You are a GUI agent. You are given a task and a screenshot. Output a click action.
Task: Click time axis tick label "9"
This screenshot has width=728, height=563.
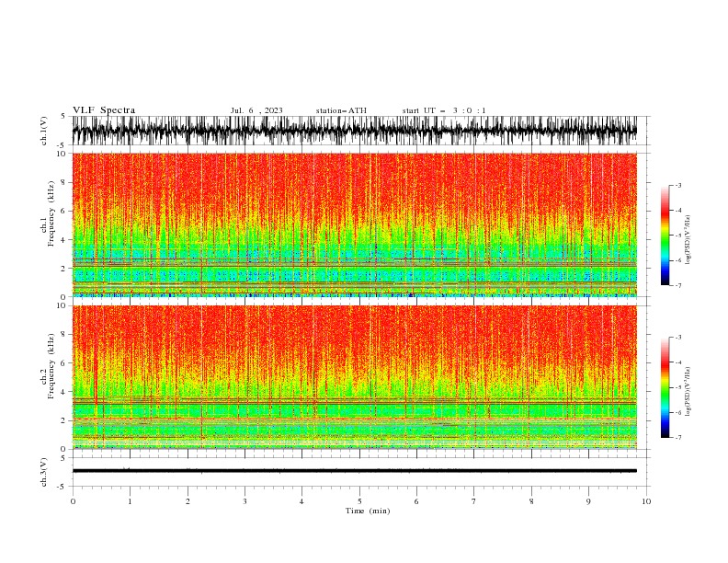588,501
